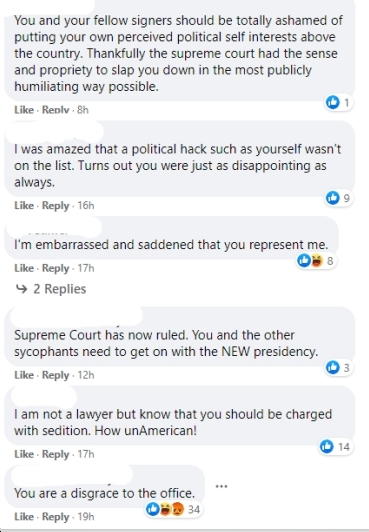Like the 'political hack' comment

tap(24, 206)
